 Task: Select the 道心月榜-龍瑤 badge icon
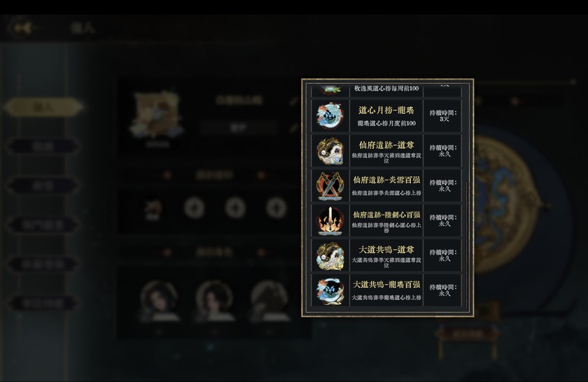(330, 116)
